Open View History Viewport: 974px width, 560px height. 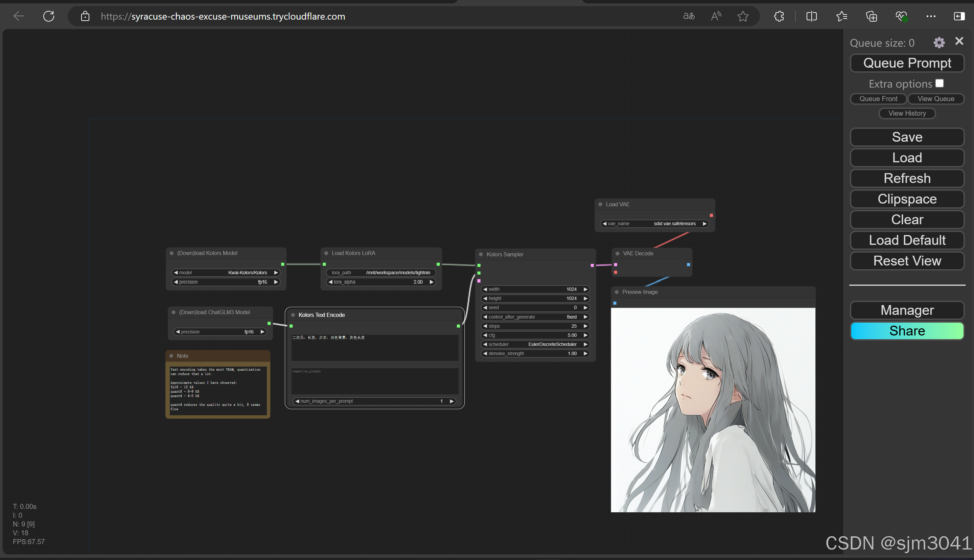pos(907,114)
